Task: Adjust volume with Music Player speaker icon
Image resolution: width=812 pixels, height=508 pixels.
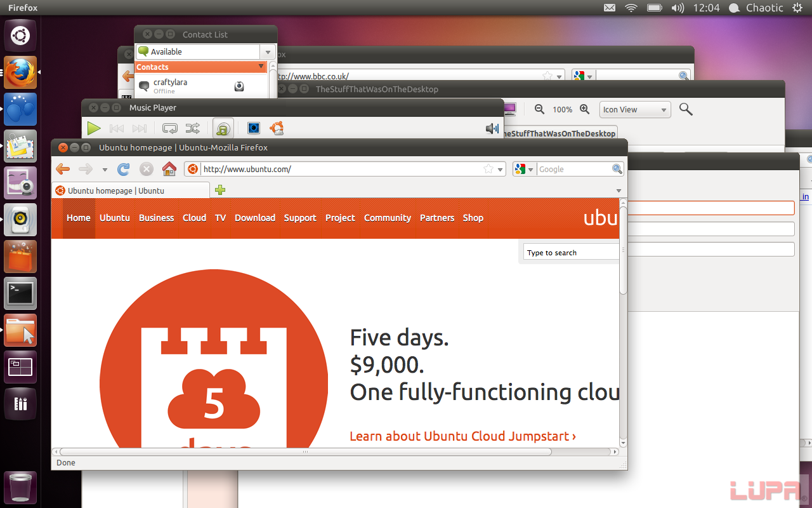Action: 492,128
